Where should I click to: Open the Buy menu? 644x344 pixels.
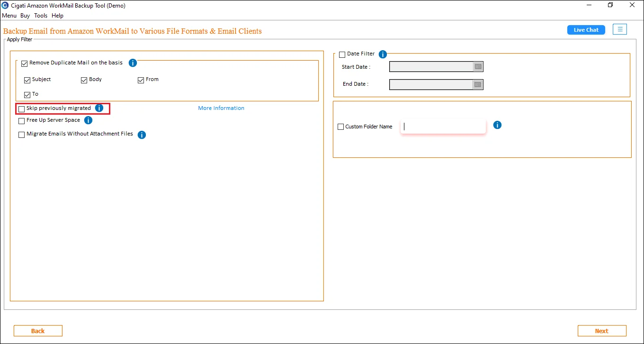point(25,16)
